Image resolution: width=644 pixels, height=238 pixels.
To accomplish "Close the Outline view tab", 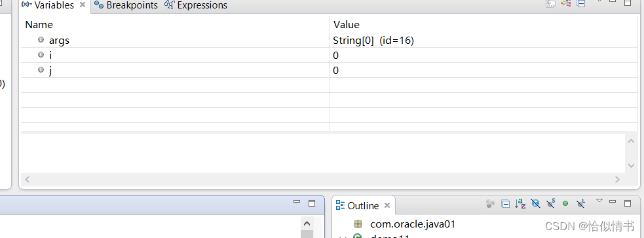I will [387, 205].
